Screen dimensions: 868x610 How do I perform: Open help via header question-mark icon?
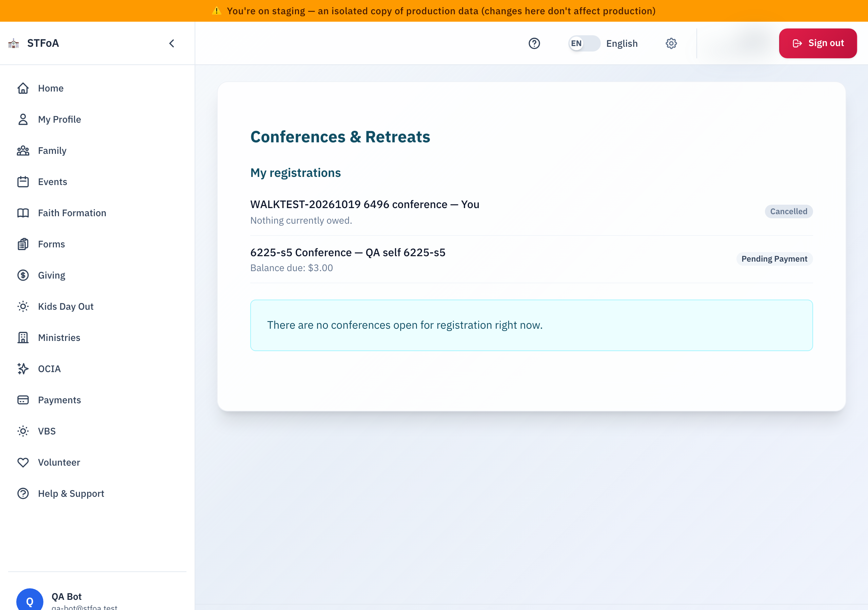534,43
